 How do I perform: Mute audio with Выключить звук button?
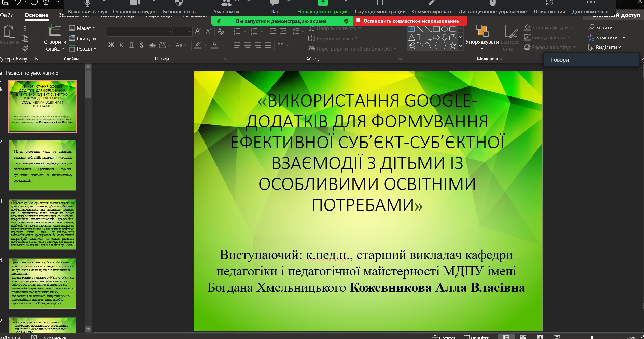tap(87, 8)
